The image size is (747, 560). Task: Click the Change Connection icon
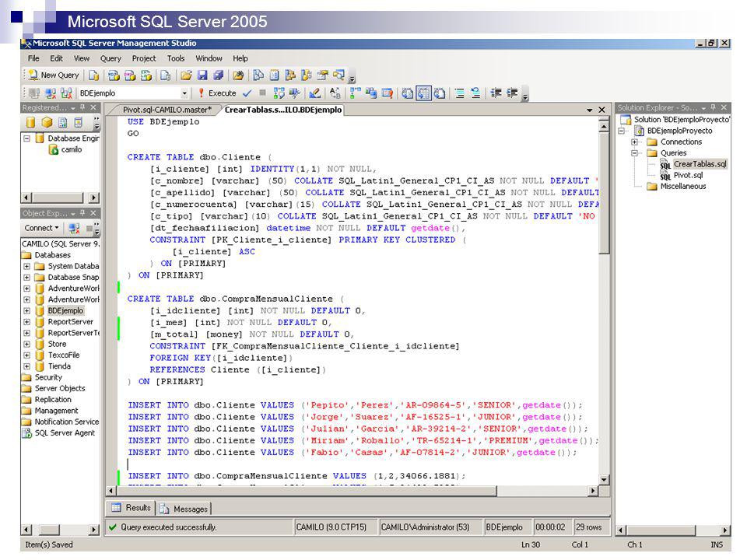click(x=66, y=93)
